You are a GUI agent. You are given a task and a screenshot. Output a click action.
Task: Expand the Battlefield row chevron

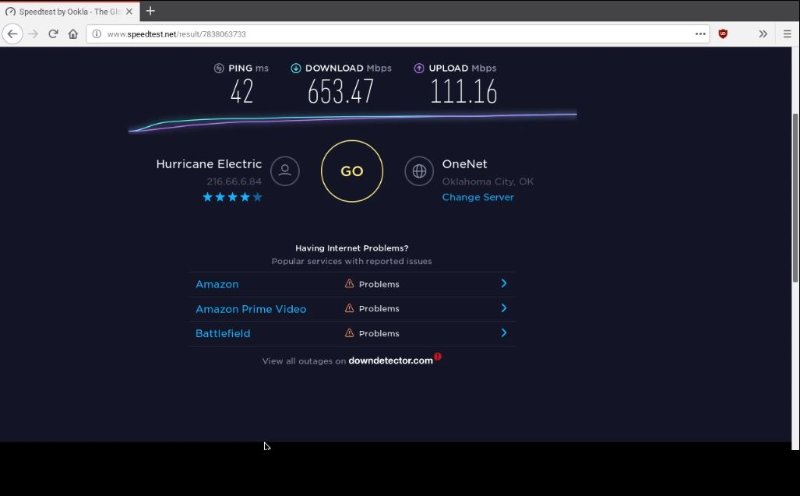504,333
